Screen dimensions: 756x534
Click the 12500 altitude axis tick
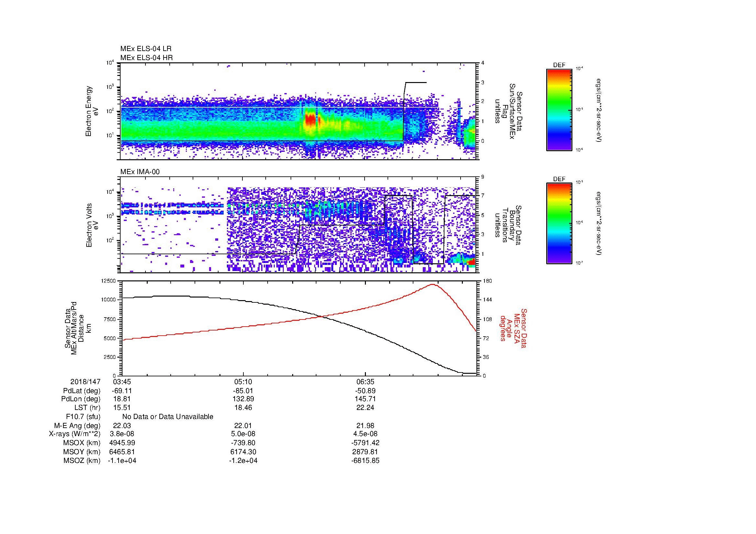tap(108, 281)
